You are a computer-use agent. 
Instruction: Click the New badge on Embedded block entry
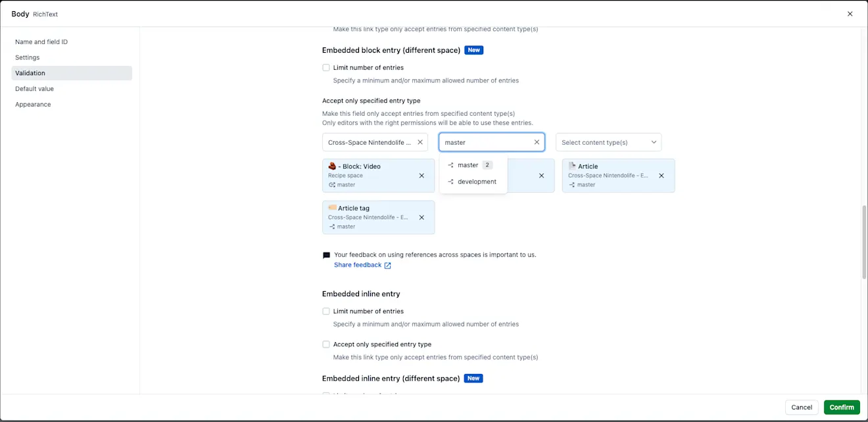tap(473, 50)
